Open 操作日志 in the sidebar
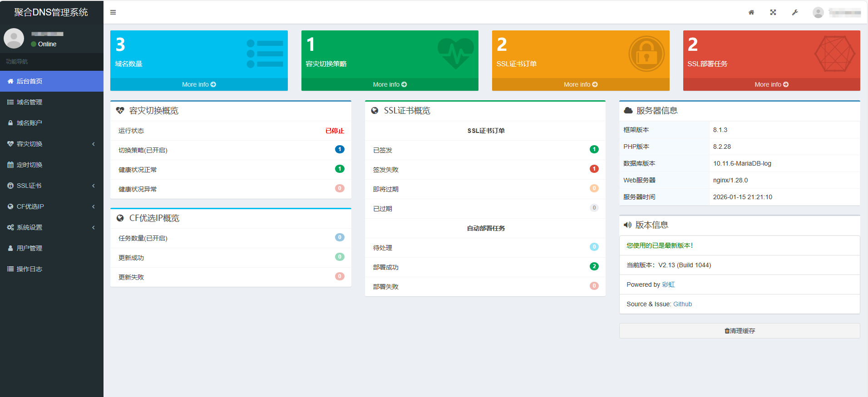This screenshot has width=868, height=397. point(30,269)
